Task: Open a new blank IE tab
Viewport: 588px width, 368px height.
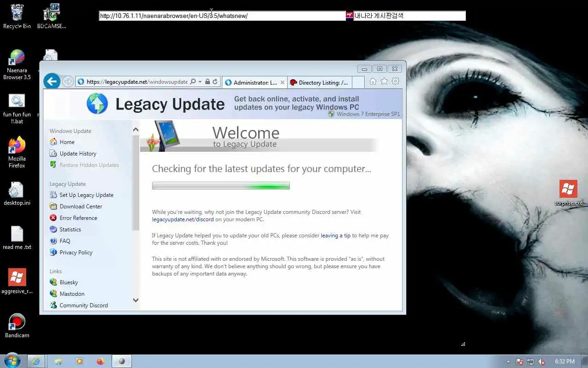Action: (x=358, y=82)
